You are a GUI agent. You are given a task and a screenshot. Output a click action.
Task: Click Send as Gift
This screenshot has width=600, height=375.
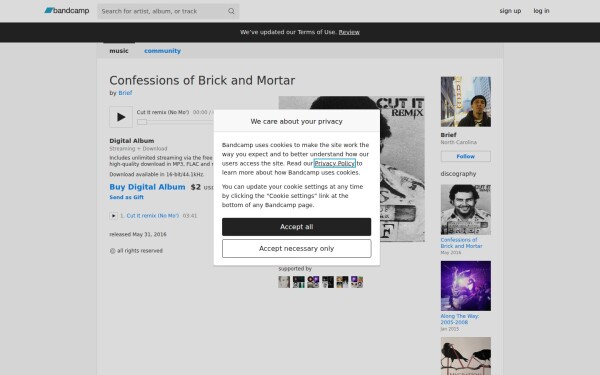(126, 197)
